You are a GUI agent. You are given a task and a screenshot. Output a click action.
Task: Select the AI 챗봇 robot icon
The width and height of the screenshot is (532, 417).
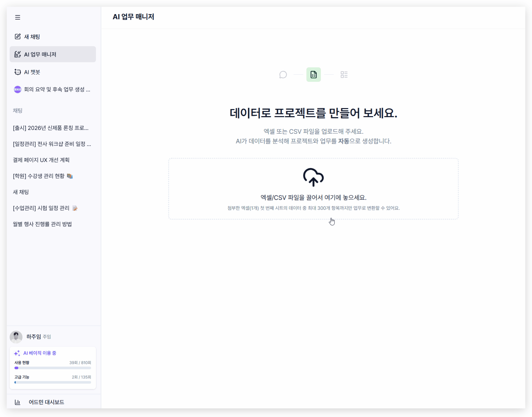click(x=18, y=72)
